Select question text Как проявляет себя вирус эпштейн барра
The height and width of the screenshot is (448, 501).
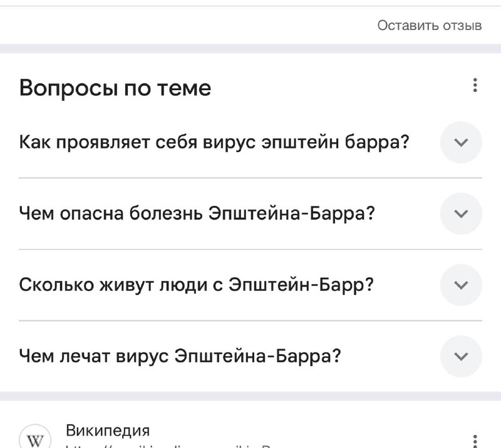214,142
